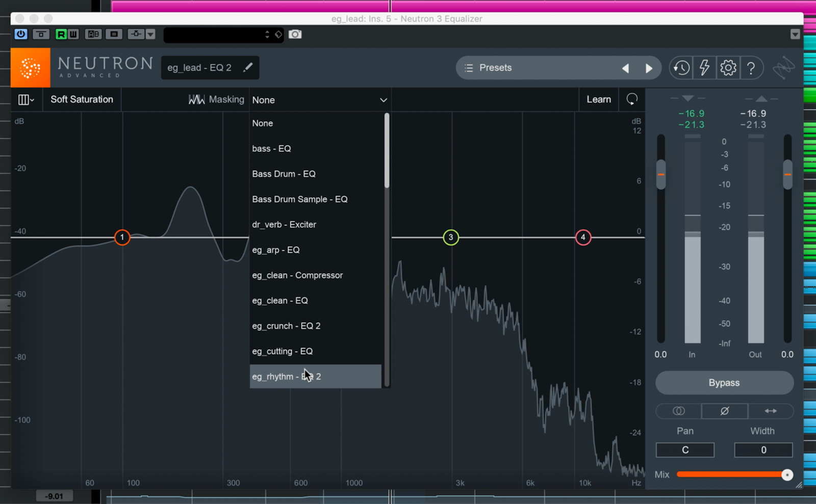Go to the previous preset
Image resolution: width=816 pixels, height=504 pixels.
pyautogui.click(x=626, y=68)
